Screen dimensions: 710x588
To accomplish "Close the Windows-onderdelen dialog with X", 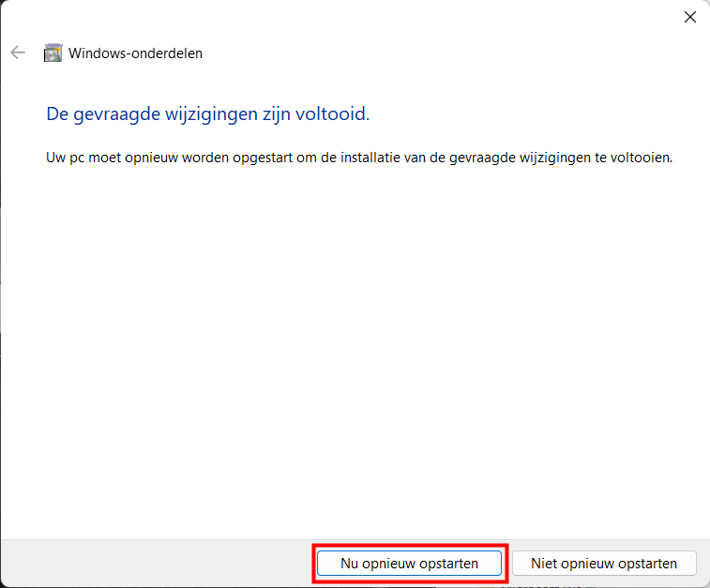I will 690,17.
